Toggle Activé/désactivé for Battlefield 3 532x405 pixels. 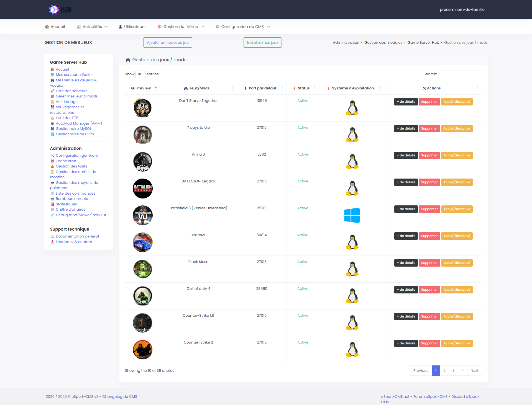pos(457,209)
